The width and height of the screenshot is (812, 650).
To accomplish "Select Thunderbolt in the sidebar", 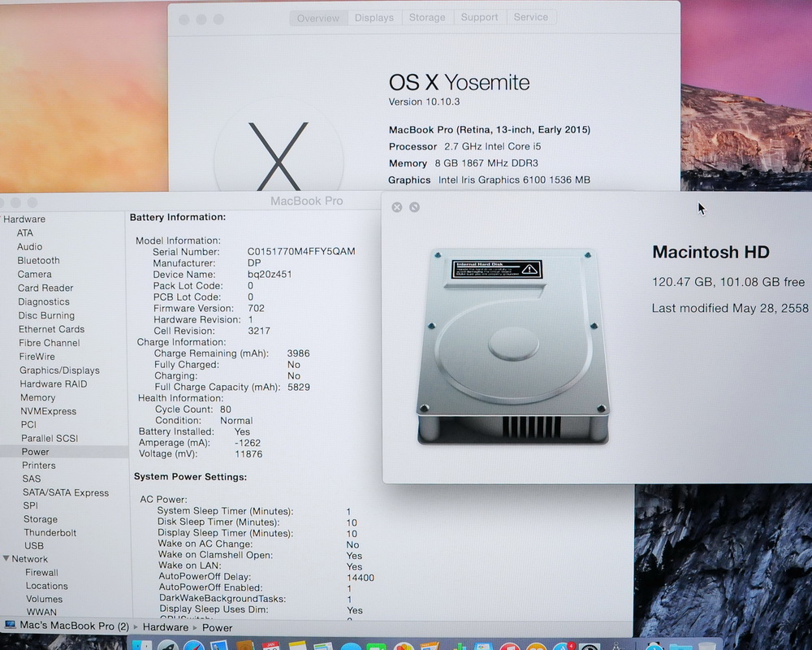I will coord(50,533).
